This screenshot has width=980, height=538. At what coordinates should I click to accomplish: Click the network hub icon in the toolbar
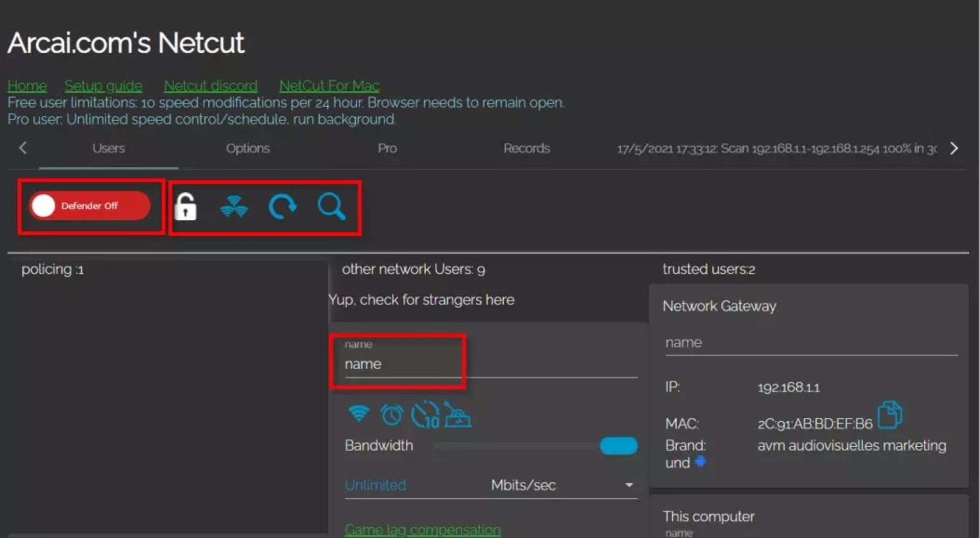pos(234,207)
